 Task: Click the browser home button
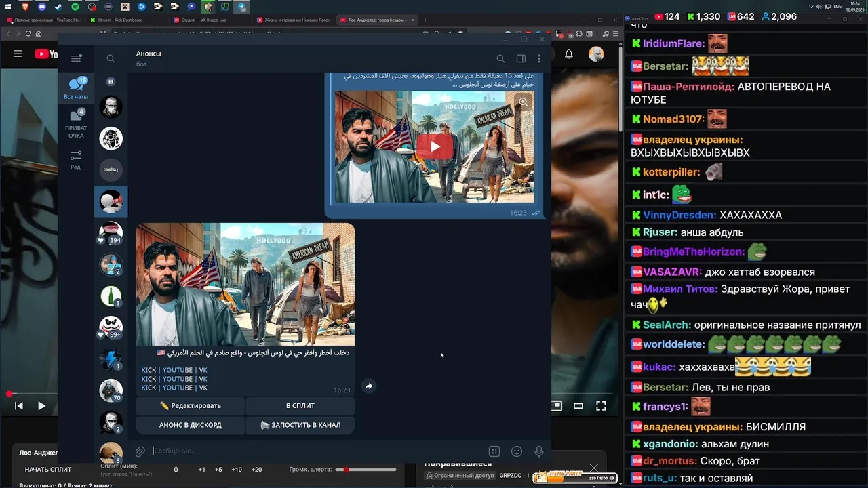coord(39,33)
